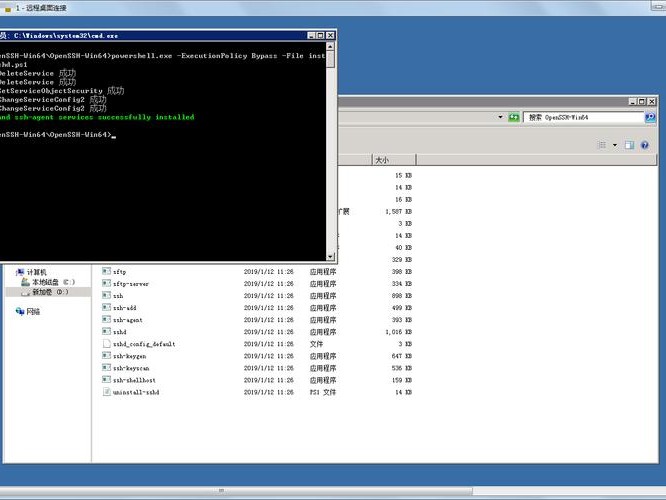Open the sftp application file icon
This screenshot has width=666, height=500.
tap(106, 271)
